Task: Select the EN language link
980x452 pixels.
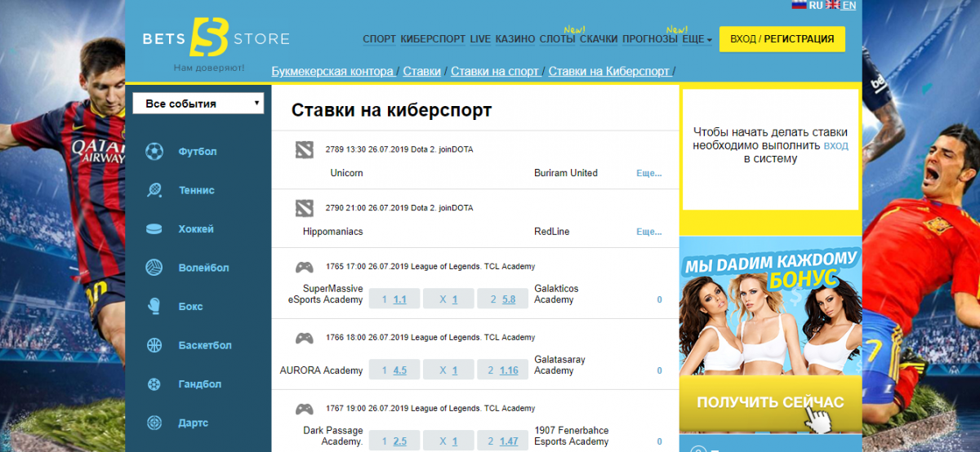Action: point(849,5)
